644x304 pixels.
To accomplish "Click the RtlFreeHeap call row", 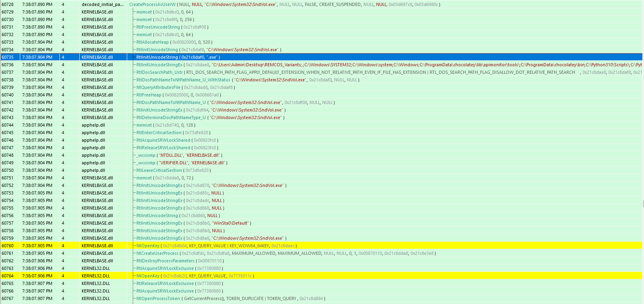I will (x=149, y=95).
